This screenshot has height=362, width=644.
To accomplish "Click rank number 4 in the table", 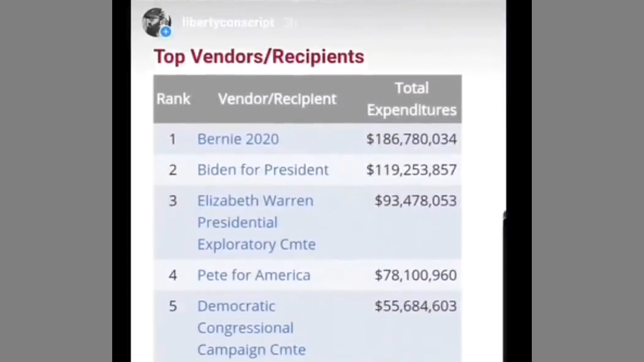I will 173,275.
